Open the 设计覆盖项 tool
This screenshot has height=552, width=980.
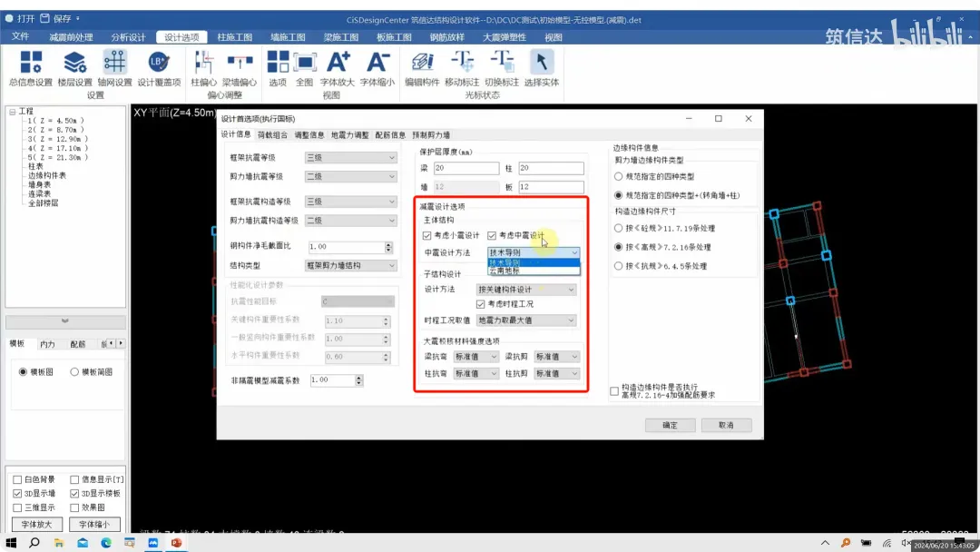click(x=159, y=69)
